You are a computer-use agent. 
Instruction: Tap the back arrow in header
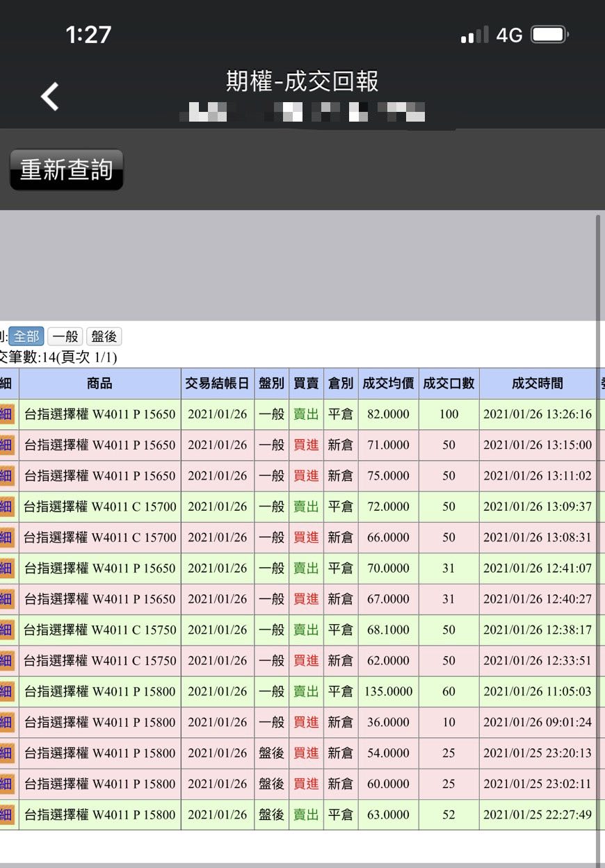[x=50, y=97]
